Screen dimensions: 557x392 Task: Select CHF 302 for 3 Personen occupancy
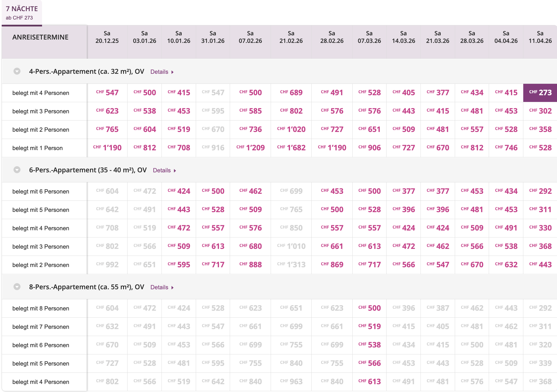(540, 111)
